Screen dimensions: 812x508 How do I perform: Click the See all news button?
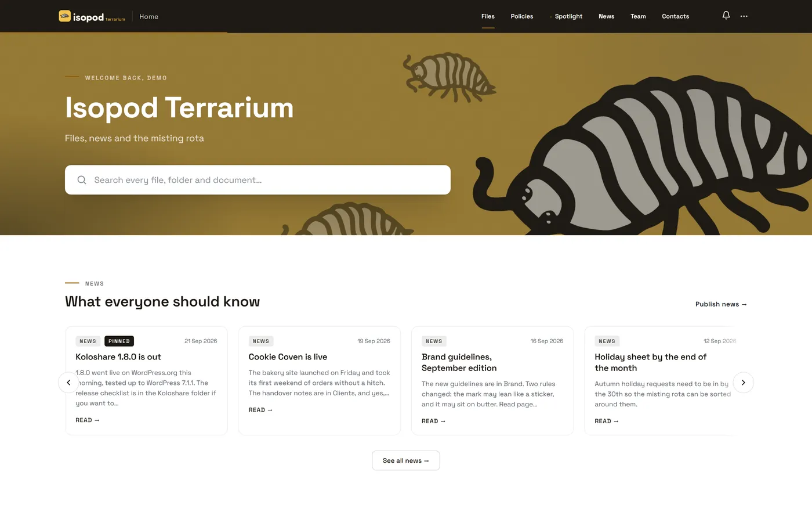(x=406, y=460)
